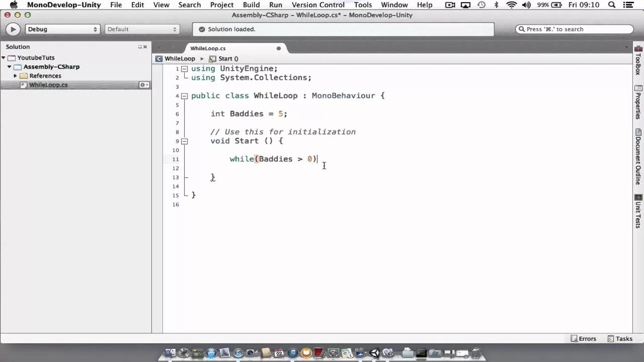Select the Assembly-CSharp project item
644x362 pixels.
click(x=51, y=67)
